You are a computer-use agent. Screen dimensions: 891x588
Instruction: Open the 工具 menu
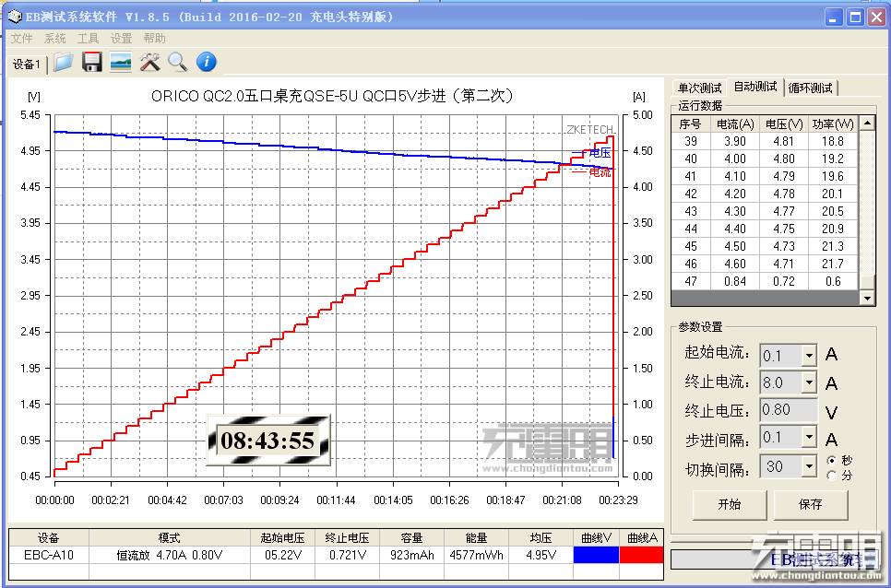coord(88,39)
